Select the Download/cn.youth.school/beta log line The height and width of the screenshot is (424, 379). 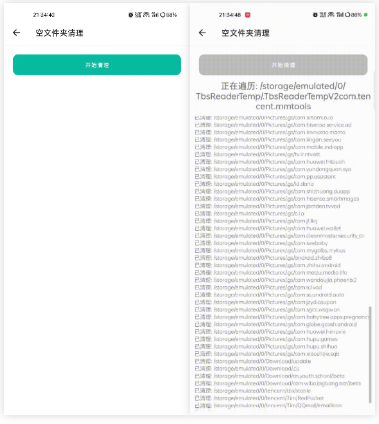point(270,376)
